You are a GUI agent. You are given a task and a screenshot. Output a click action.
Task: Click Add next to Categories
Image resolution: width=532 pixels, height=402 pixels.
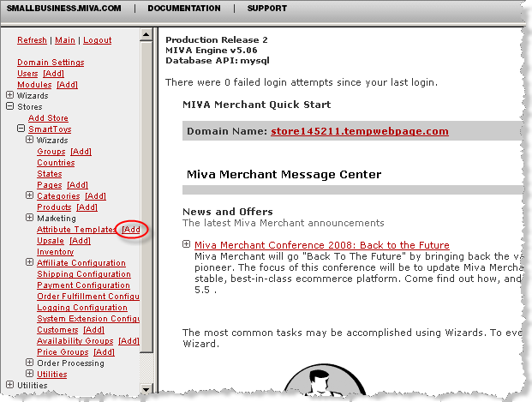(95, 196)
